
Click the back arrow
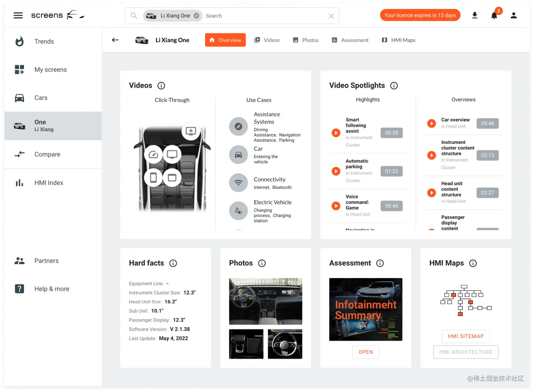coord(115,40)
